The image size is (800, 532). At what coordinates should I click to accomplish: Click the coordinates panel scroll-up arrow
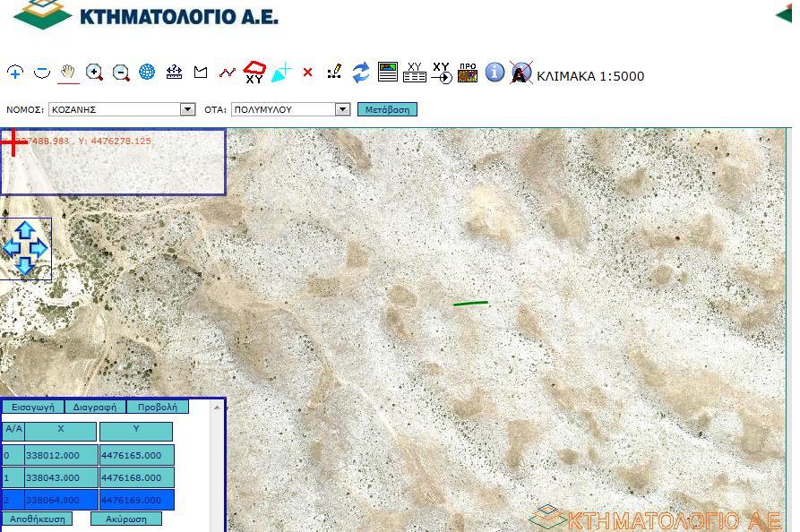[218, 407]
